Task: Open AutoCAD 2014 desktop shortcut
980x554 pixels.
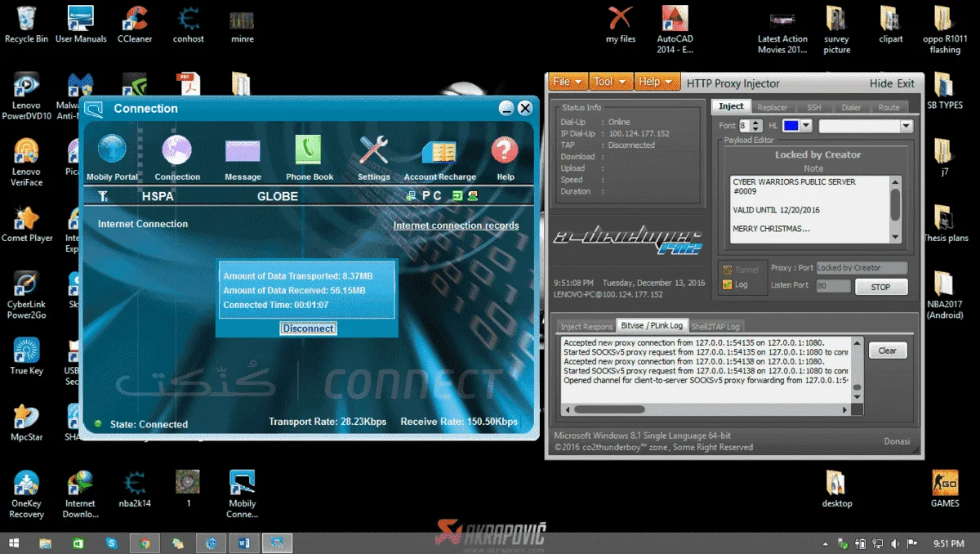Action: point(675,30)
